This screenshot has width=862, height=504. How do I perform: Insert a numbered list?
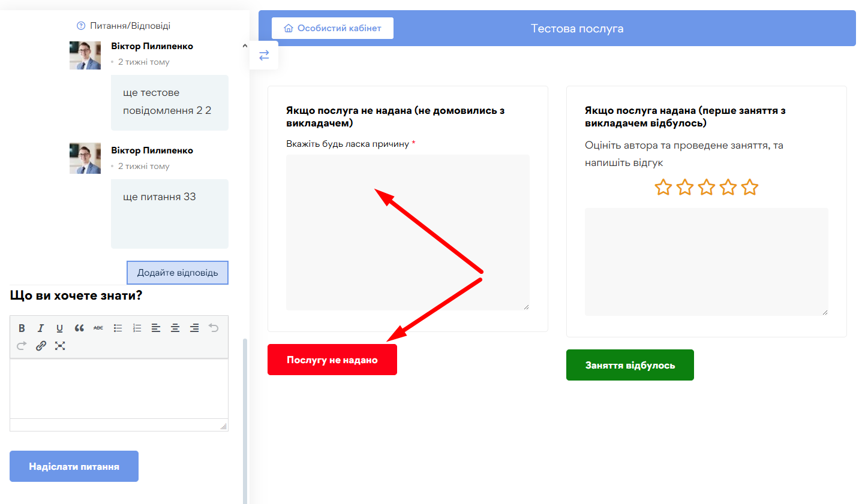(x=137, y=328)
